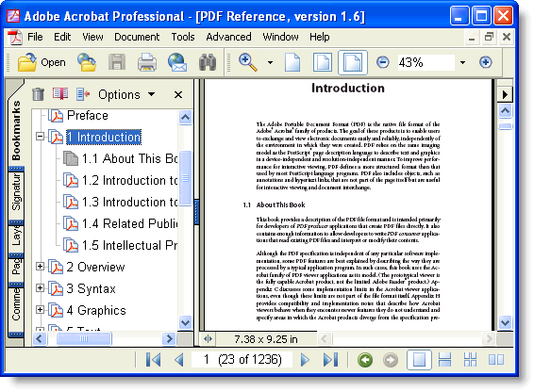Go to first page
The height and width of the screenshot is (392, 534).
point(153,359)
